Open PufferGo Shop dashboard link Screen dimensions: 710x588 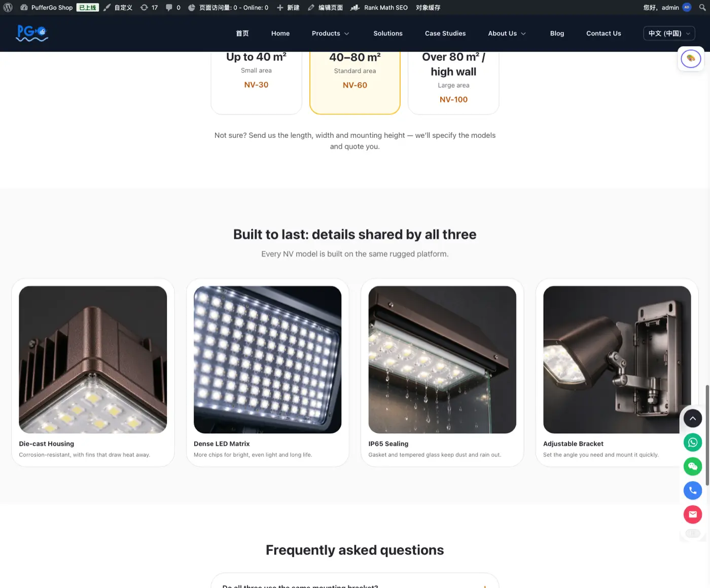[x=46, y=8]
